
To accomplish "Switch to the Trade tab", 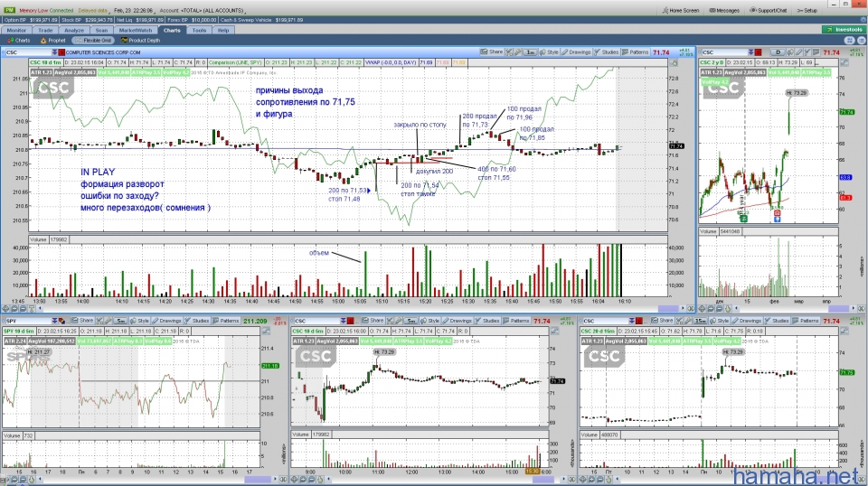I will (x=45, y=31).
